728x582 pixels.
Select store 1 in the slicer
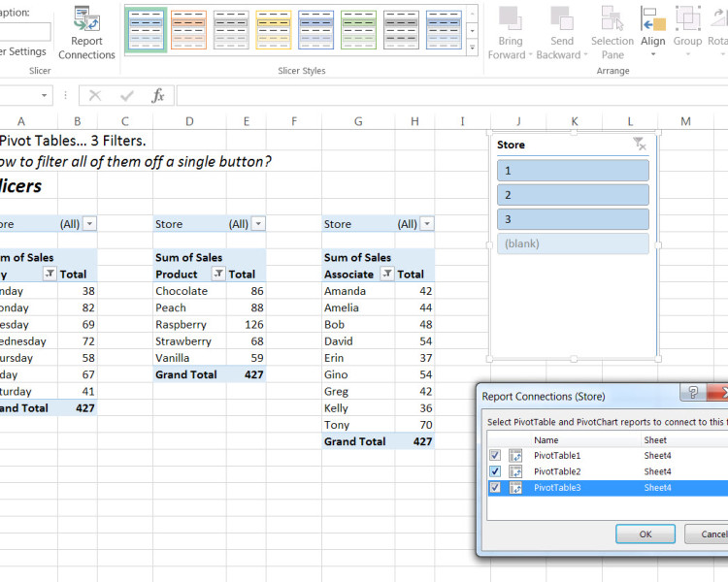coord(573,171)
